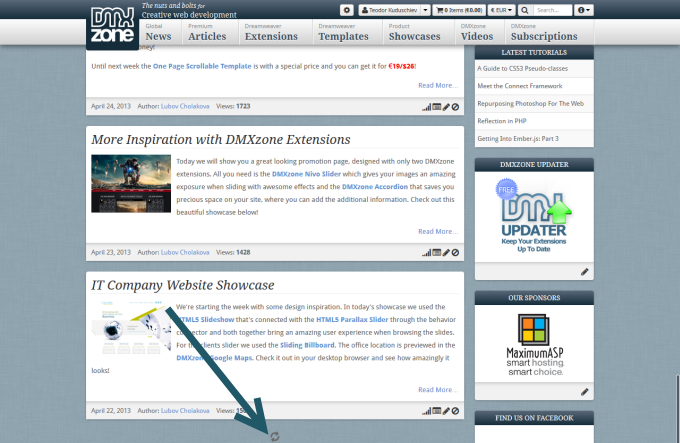Click the block icon on April 22 post
Screen dimensions: 680x443
(x=455, y=411)
